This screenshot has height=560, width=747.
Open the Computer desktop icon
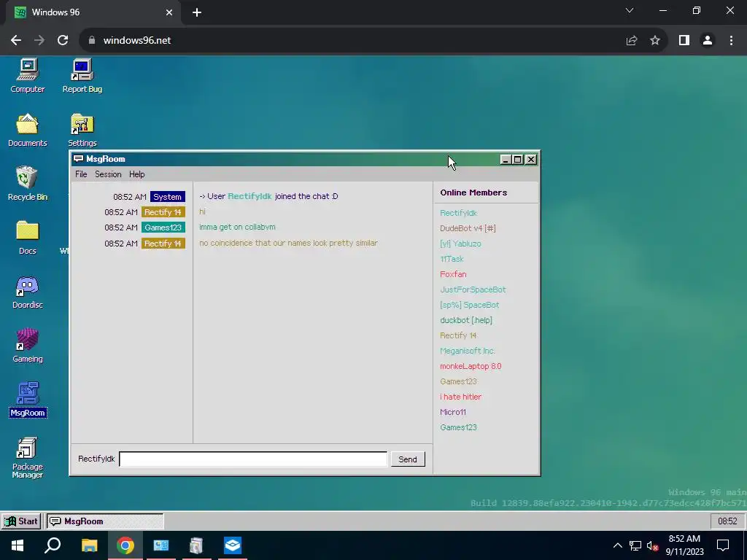(x=28, y=76)
